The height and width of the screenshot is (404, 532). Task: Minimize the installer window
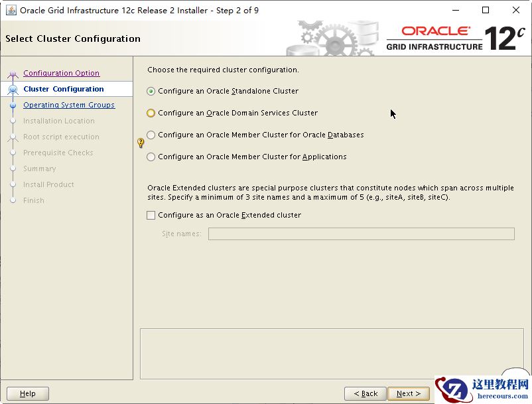click(x=456, y=10)
